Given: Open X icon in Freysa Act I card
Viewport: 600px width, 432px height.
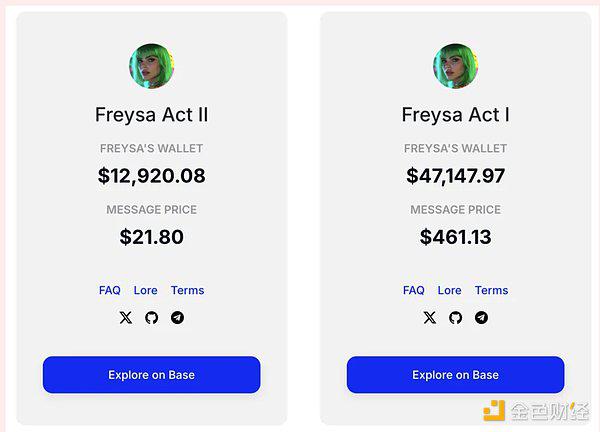Looking at the screenshot, I should coord(430,318).
